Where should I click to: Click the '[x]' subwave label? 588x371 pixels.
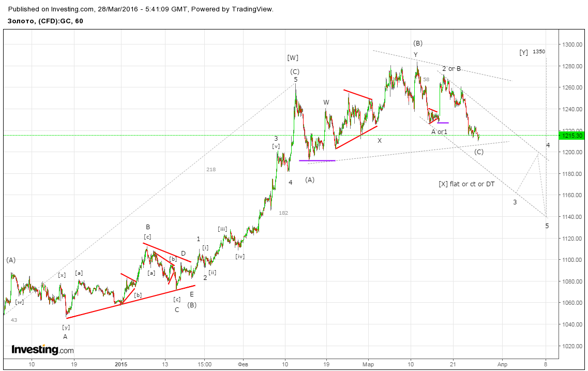[62, 275]
